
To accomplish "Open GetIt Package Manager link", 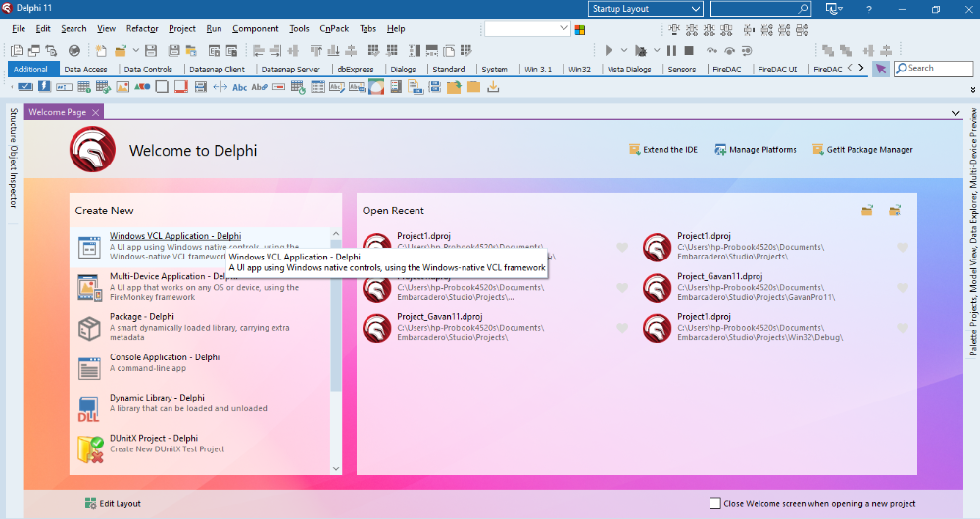I will (862, 149).
